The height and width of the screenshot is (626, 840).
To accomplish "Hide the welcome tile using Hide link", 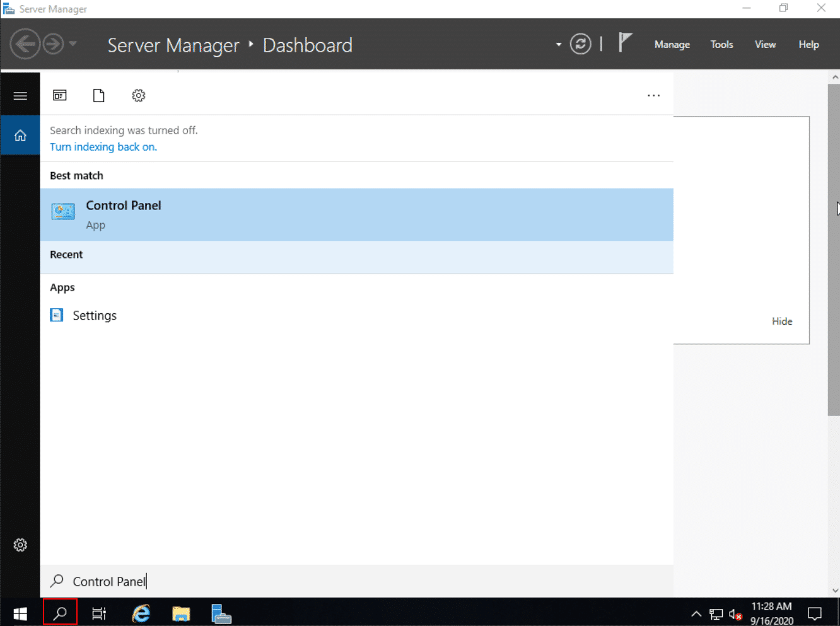I will pyautogui.click(x=782, y=322).
